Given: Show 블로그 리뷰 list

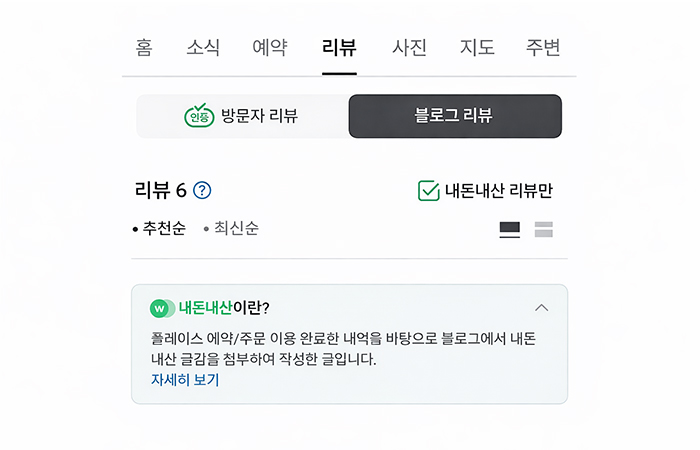Looking at the screenshot, I should pos(455,116).
